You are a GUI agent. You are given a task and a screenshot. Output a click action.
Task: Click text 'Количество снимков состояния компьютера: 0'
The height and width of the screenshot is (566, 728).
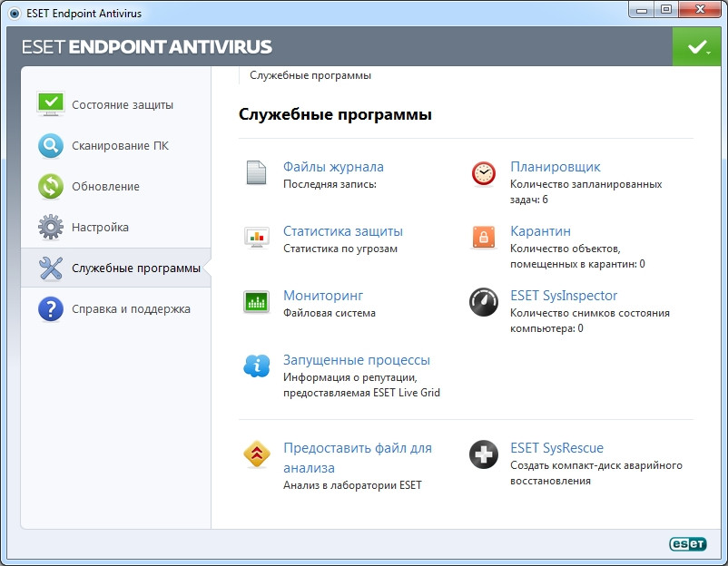(x=590, y=320)
